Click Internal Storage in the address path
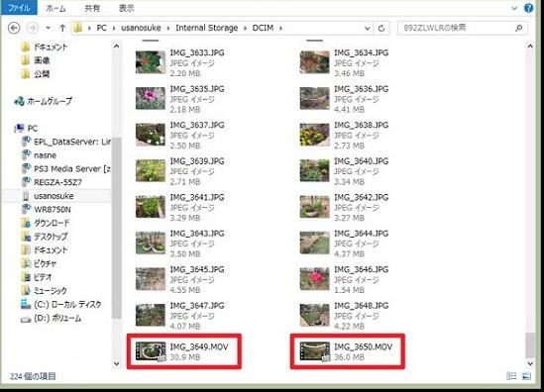Viewport: 544px width, 392px height. [206, 28]
